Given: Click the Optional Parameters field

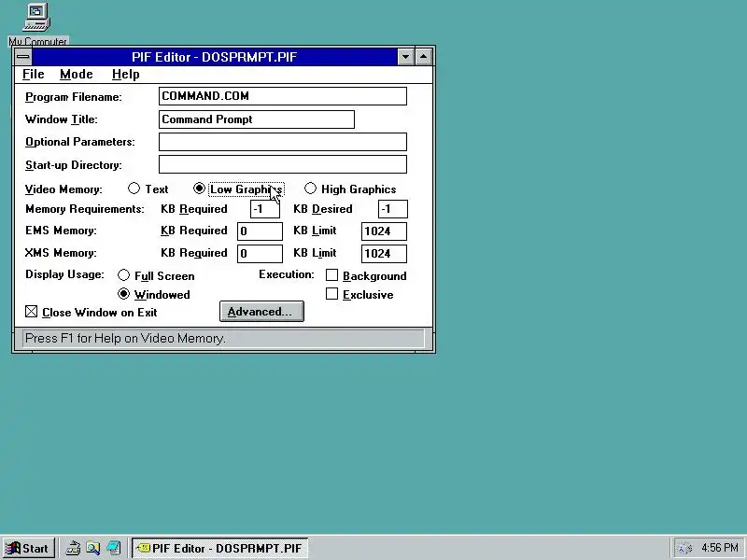Looking at the screenshot, I should 283,142.
